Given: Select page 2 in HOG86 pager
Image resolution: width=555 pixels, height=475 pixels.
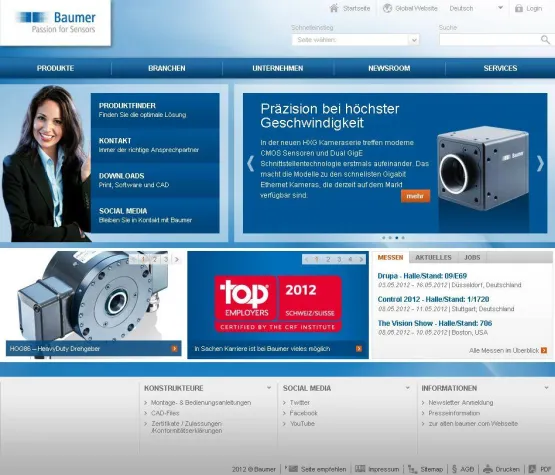Looking at the screenshot, I should (x=155, y=259).
